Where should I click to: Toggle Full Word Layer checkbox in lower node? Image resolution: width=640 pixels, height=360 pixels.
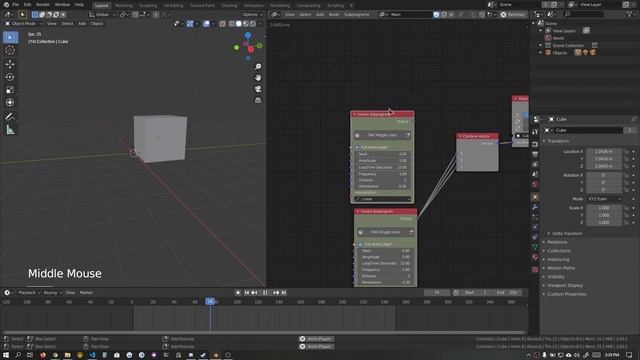[x=360, y=244]
